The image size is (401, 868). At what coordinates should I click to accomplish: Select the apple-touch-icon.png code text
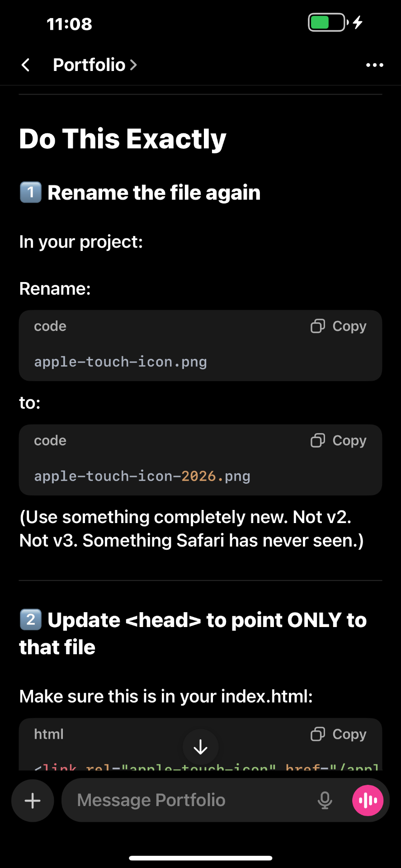click(x=120, y=362)
